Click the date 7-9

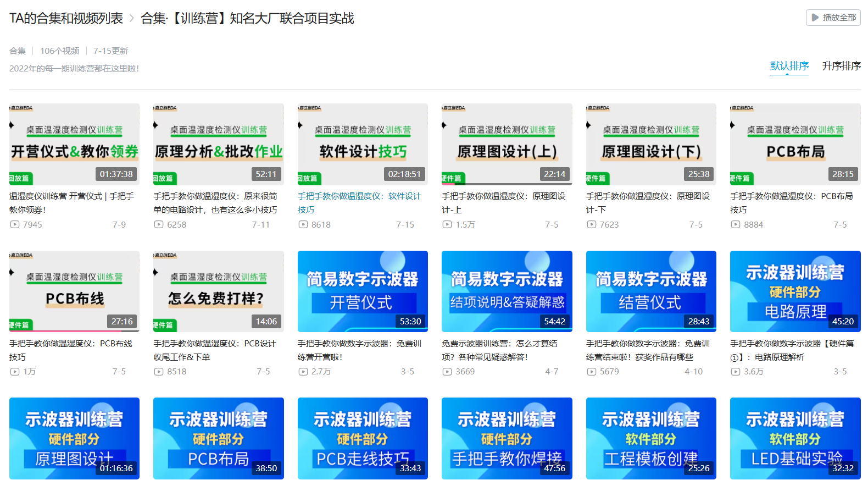(119, 224)
